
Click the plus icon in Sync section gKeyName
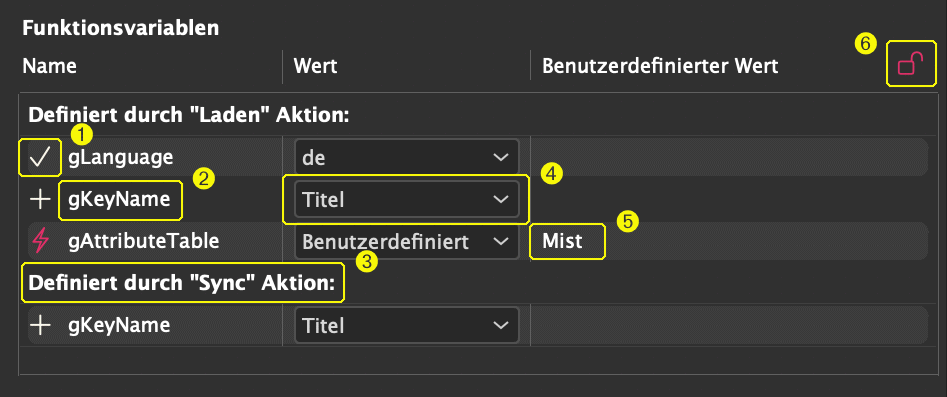point(40,326)
